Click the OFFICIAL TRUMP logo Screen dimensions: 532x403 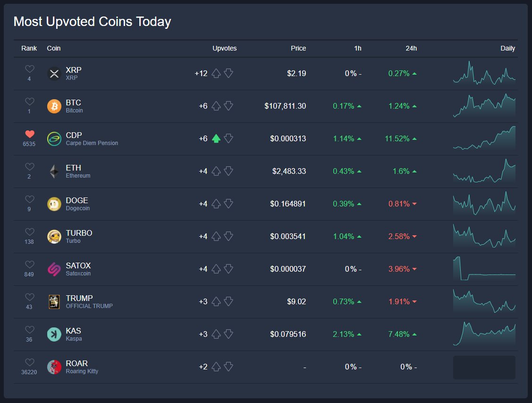click(x=54, y=302)
